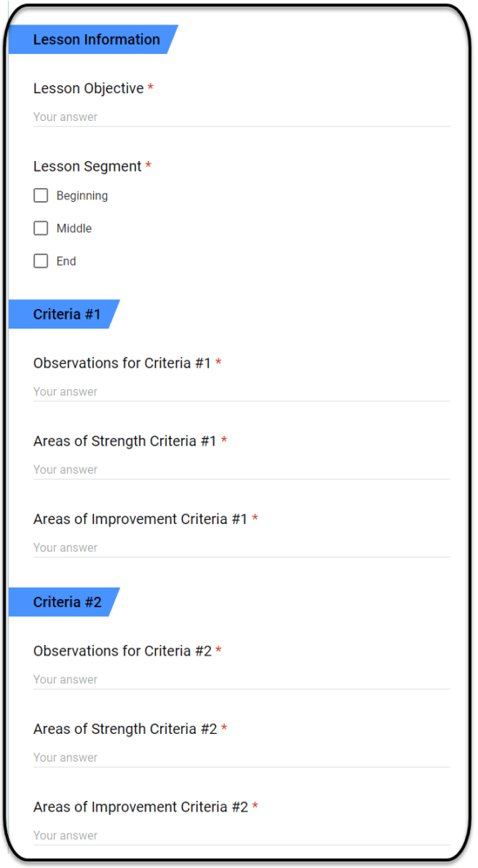Click the Lesson Objective question label
Image resolution: width=478 pixels, height=868 pixels.
(x=88, y=88)
